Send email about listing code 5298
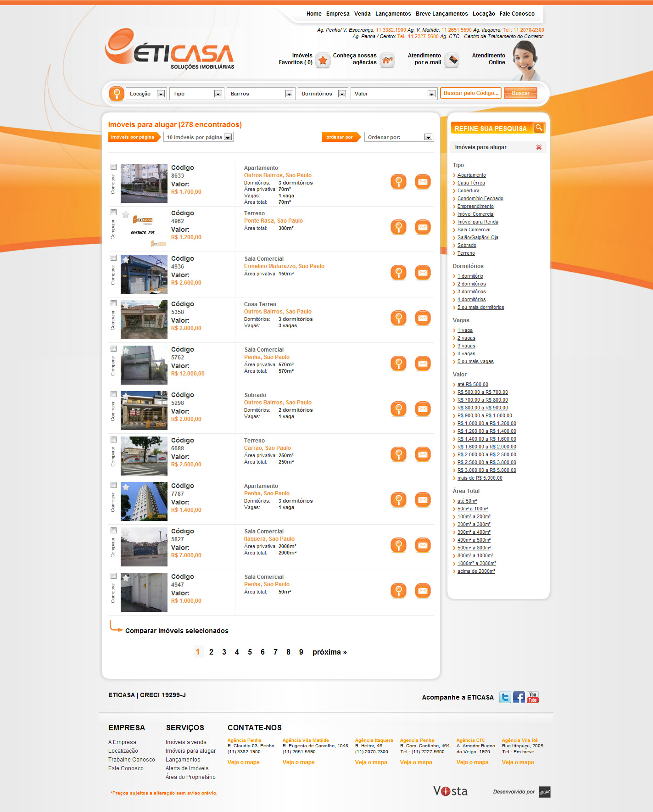Image resolution: width=653 pixels, height=812 pixels. pos(423,409)
